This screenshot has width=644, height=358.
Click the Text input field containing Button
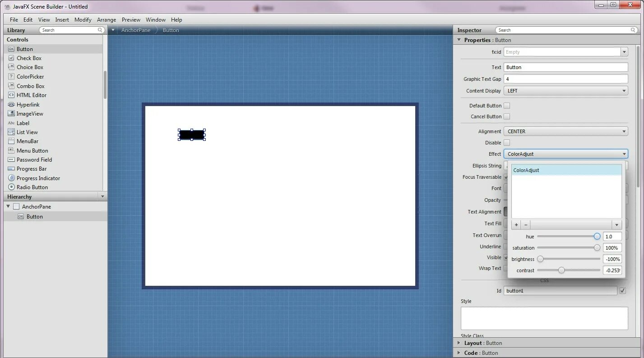coord(566,67)
